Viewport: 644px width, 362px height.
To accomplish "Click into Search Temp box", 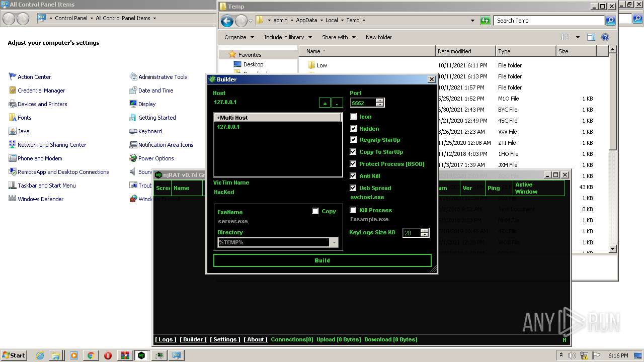I will coord(549,21).
